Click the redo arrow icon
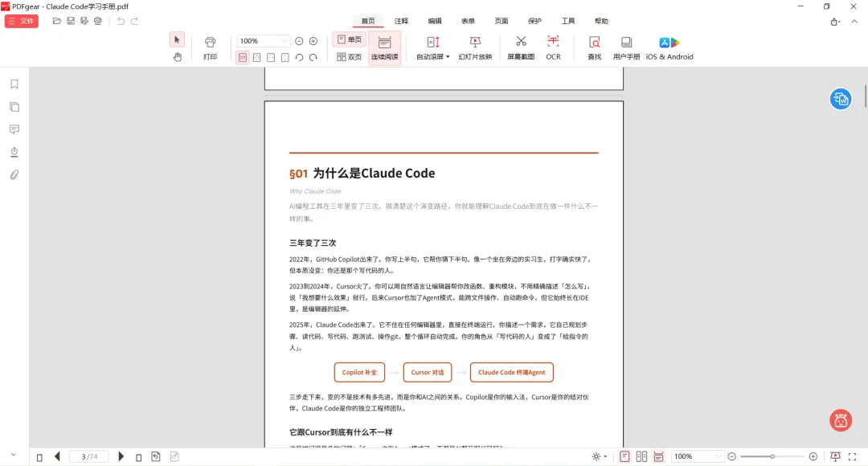The width and height of the screenshot is (868, 466). (134, 21)
